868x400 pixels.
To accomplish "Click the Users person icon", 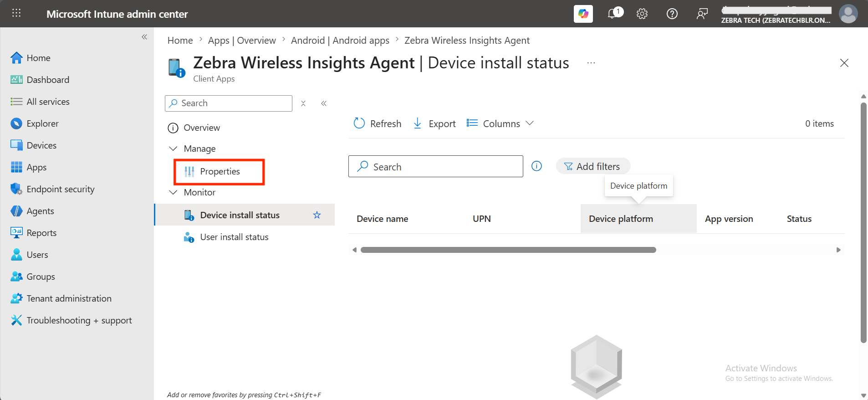I will pyautogui.click(x=16, y=255).
